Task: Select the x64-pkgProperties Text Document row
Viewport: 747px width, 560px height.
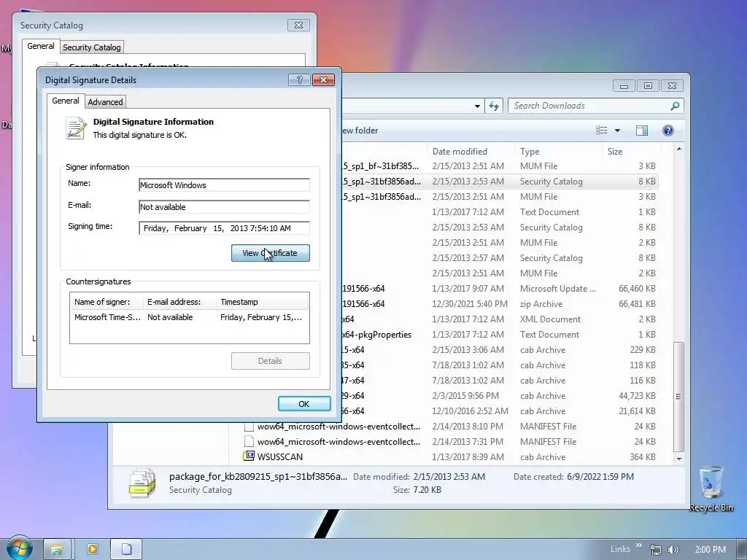Action: click(x=500, y=334)
